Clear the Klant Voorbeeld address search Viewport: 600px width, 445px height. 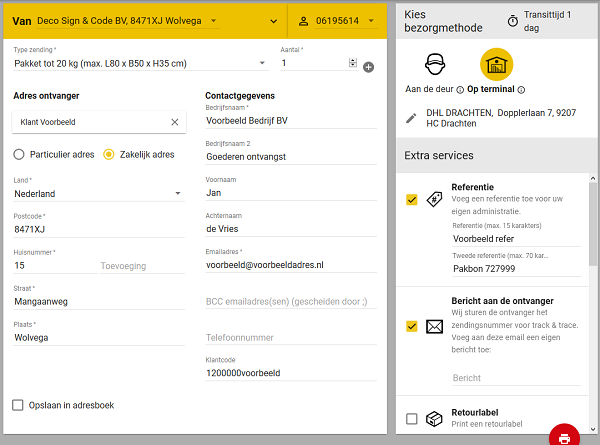coord(174,122)
